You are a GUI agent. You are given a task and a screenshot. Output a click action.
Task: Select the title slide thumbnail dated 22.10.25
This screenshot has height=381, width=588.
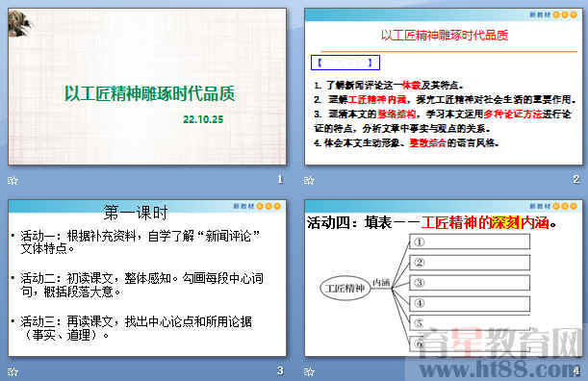(147, 87)
